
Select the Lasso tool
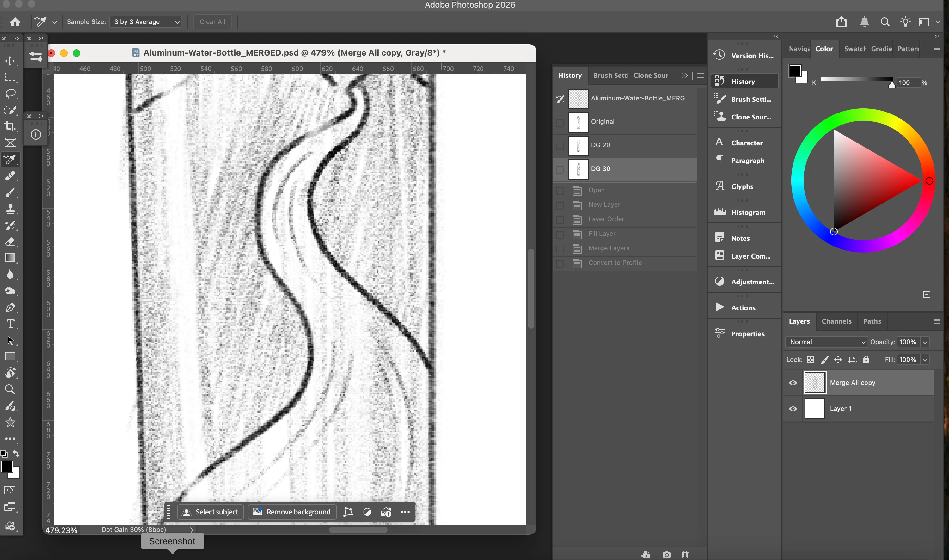pyautogui.click(x=10, y=93)
